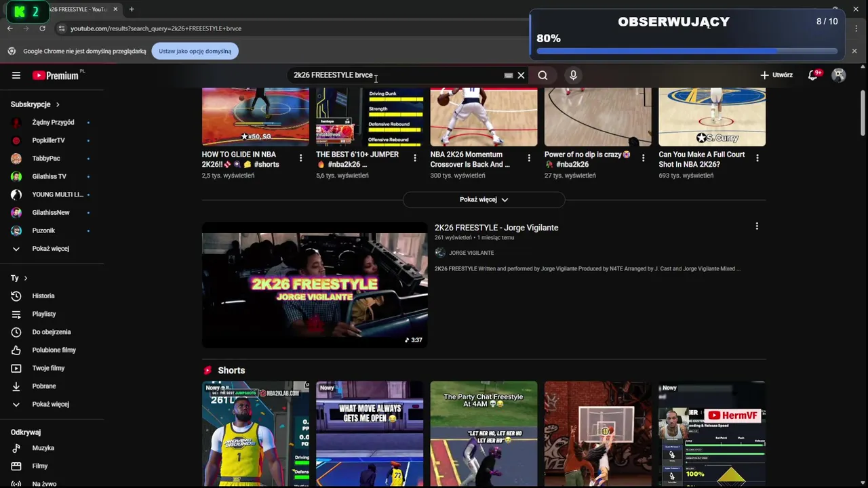Open the YouTube hamburger guide menu
This screenshot has width=868, height=488.
click(16, 75)
